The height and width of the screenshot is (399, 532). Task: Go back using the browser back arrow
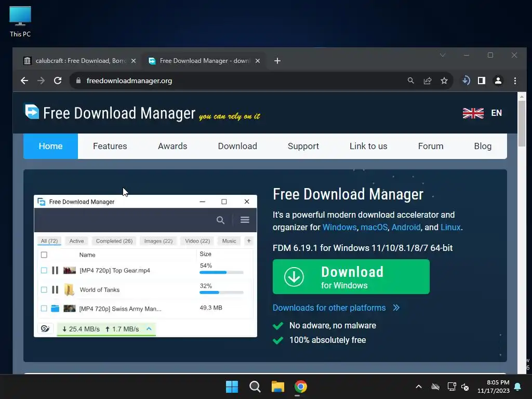pyautogui.click(x=24, y=81)
